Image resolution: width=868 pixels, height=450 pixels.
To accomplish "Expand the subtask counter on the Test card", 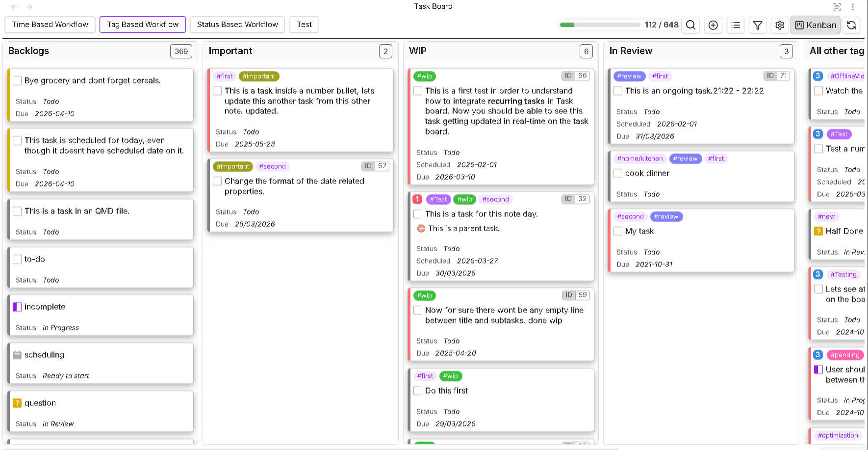I will [x=817, y=133].
